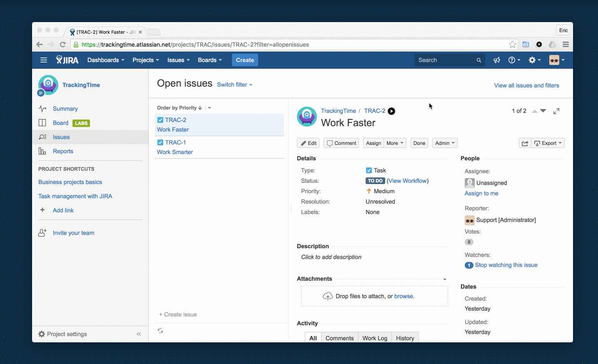
Task: Click View all issues and filters
Action: tap(527, 85)
